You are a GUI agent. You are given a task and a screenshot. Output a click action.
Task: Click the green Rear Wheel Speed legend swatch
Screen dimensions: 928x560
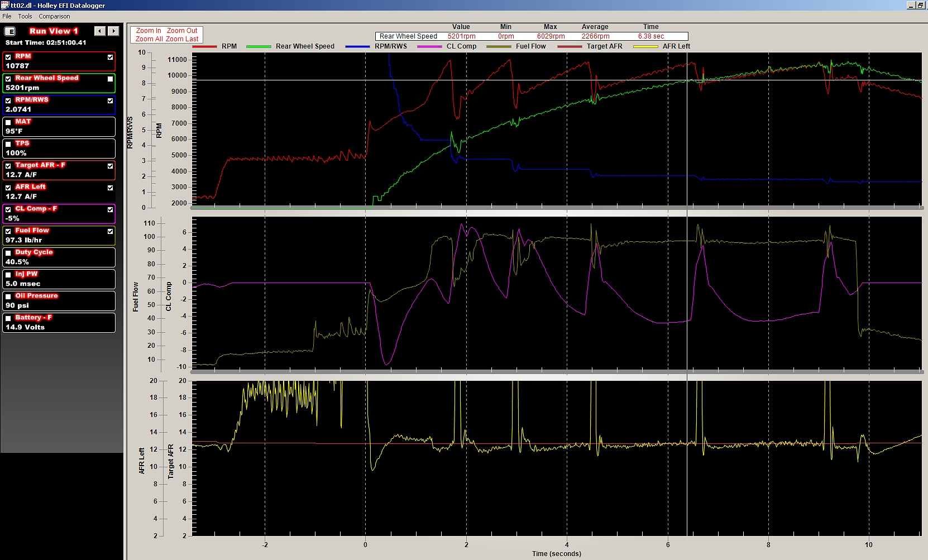pyautogui.click(x=259, y=47)
